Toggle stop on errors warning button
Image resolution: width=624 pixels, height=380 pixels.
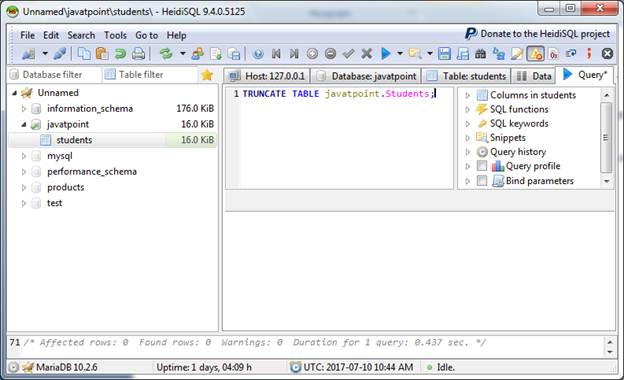pyautogui.click(x=535, y=53)
